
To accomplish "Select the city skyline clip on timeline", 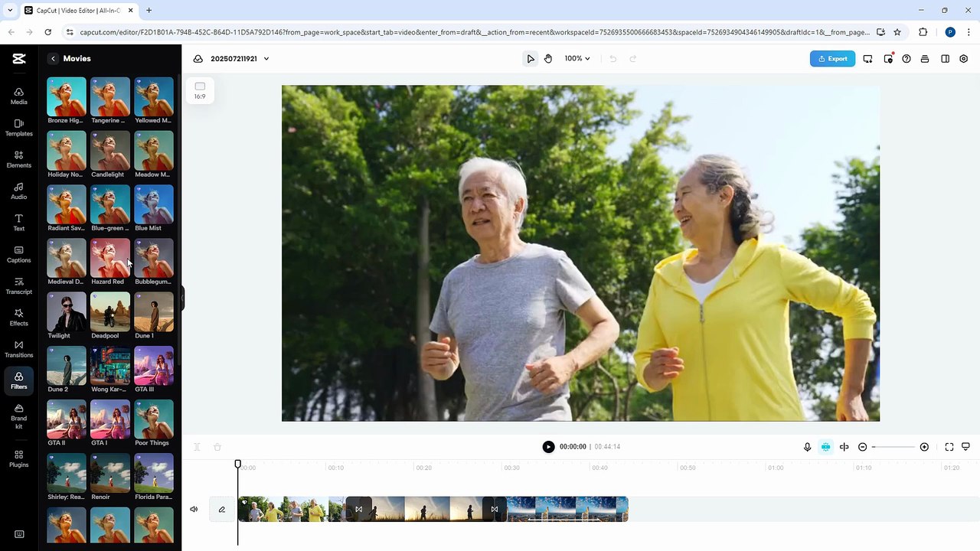I will tap(567, 510).
